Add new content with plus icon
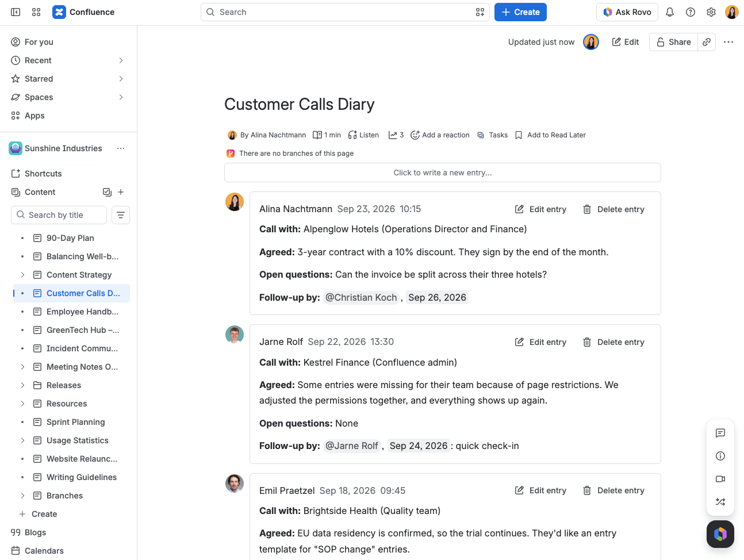Viewport: 744px width, 560px height. click(121, 192)
